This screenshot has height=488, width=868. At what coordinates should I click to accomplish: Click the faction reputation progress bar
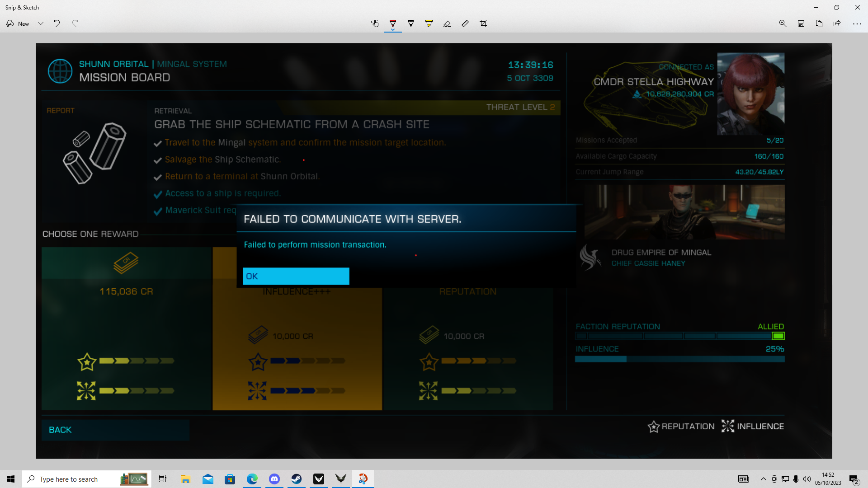click(680, 336)
